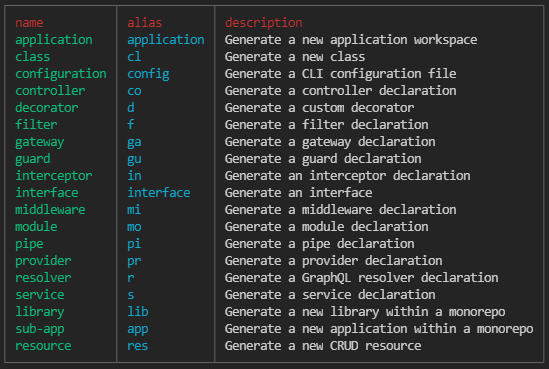Select 'interface' in the name column
Viewport: 549px width, 369px height.
47,193
